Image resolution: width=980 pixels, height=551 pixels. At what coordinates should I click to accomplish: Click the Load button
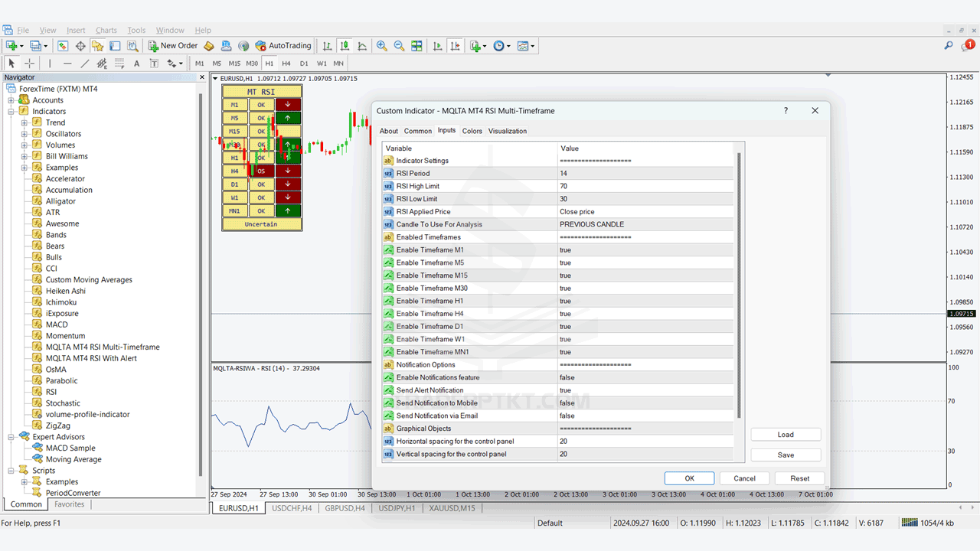click(x=786, y=435)
